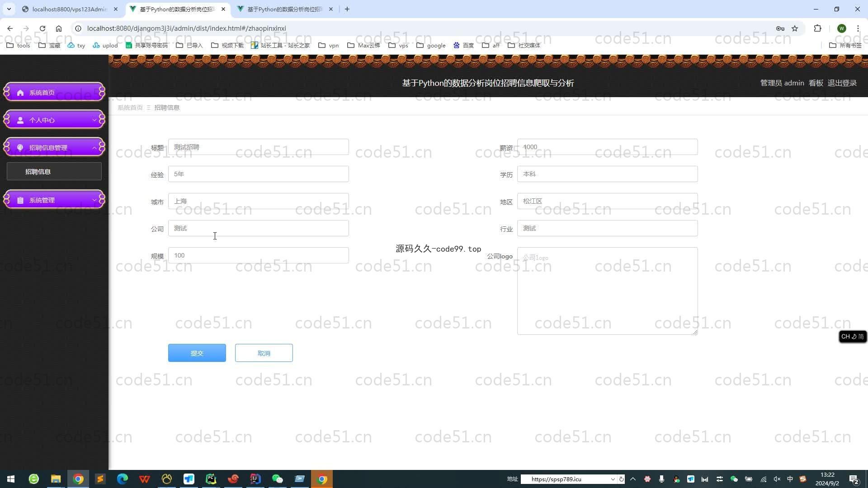Open the Windows Start menu
The height and width of the screenshot is (488, 868).
(11, 479)
